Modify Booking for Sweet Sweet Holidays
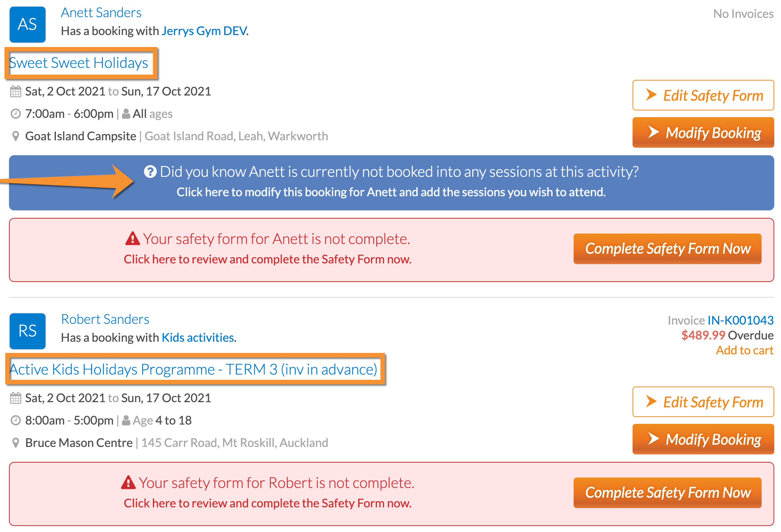The image size is (781, 532). coord(703,132)
